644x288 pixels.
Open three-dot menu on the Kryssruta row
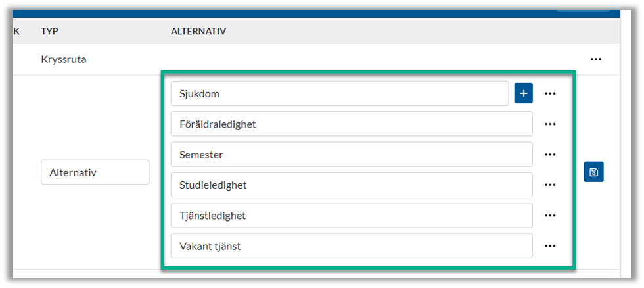596,59
